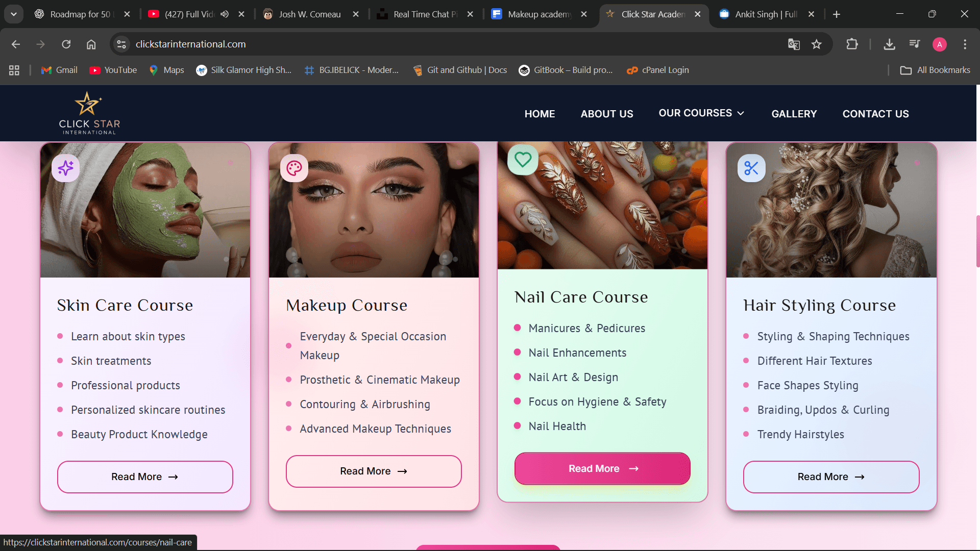Image resolution: width=980 pixels, height=551 pixels.
Task: Close the Roadmap for 50 tab
Action: click(x=127, y=14)
